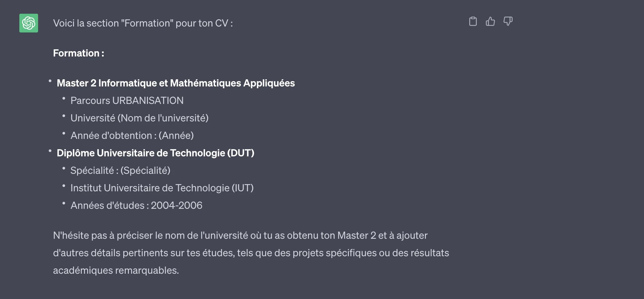Viewport: 644px width, 299px height.
Task: Click the word 'URBANISATION' in the first sub-bullet
Action: [148, 101]
